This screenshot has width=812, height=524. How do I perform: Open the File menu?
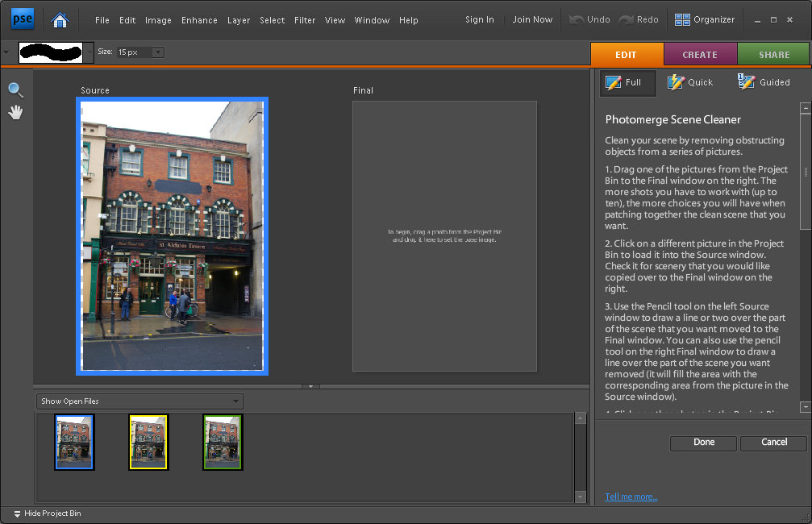[102, 20]
